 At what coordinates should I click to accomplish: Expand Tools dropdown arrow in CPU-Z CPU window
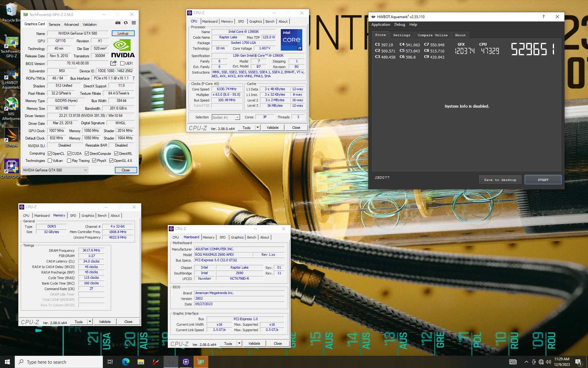(x=258, y=128)
